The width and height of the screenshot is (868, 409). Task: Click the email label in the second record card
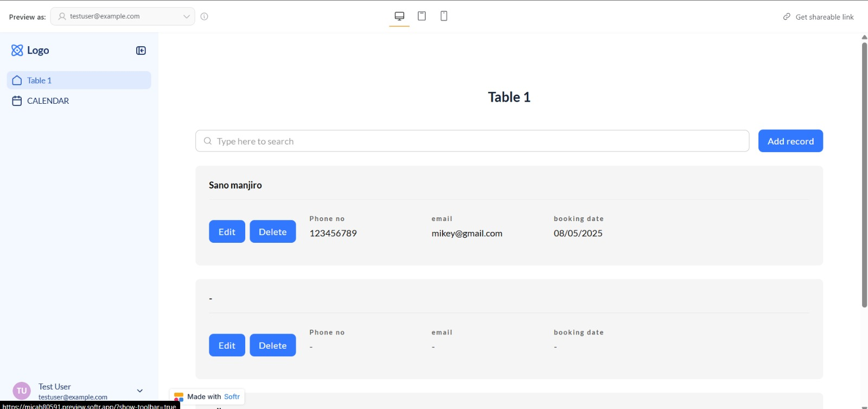pyautogui.click(x=442, y=332)
